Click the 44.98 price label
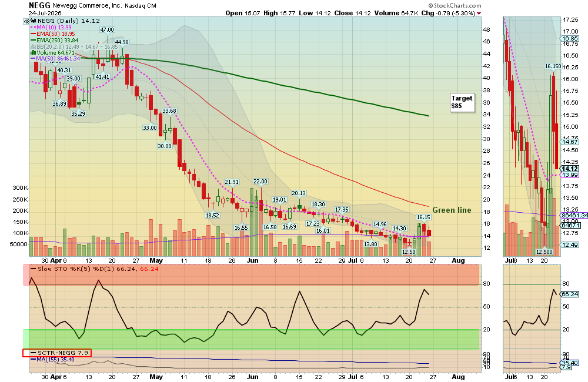The height and width of the screenshot is (382, 588). (122, 42)
